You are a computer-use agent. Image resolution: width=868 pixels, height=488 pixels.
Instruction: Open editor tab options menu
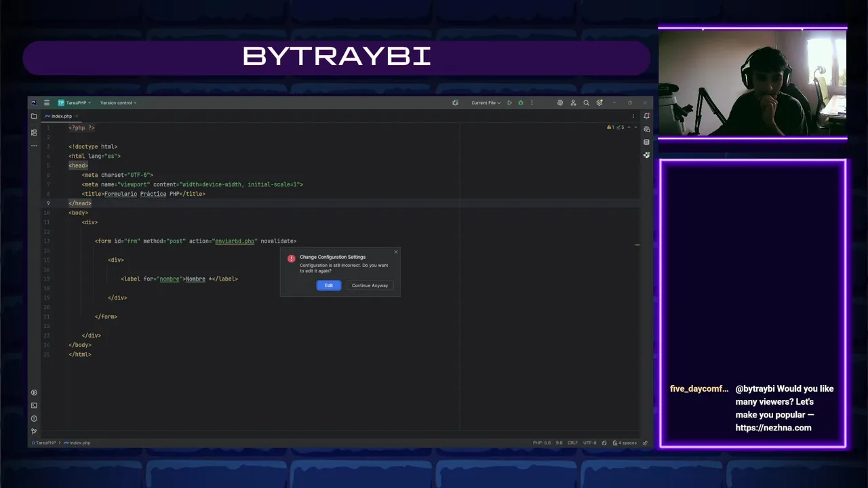coord(633,116)
